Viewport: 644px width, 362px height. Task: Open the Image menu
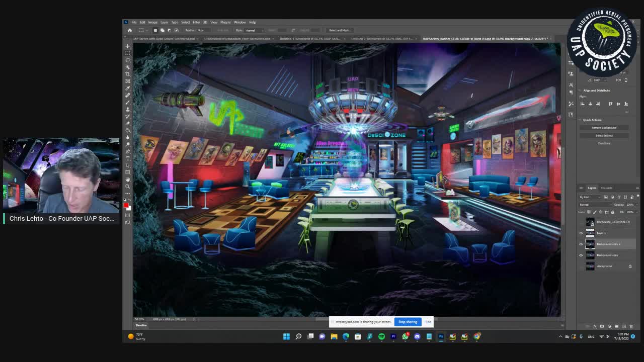click(152, 22)
